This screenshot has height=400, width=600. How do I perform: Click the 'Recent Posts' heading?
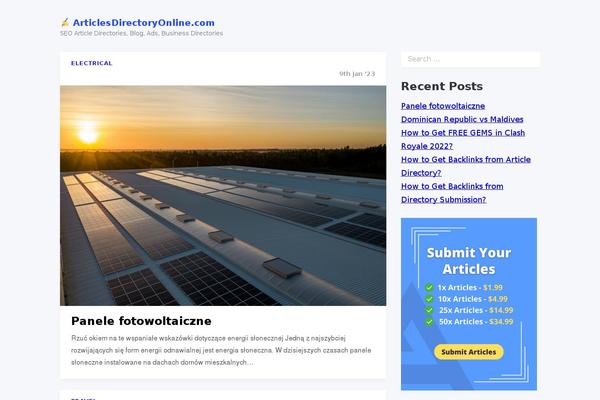(x=442, y=87)
